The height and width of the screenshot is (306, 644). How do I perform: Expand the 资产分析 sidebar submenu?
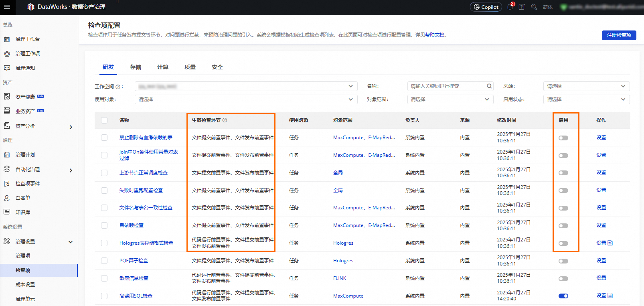71,127
